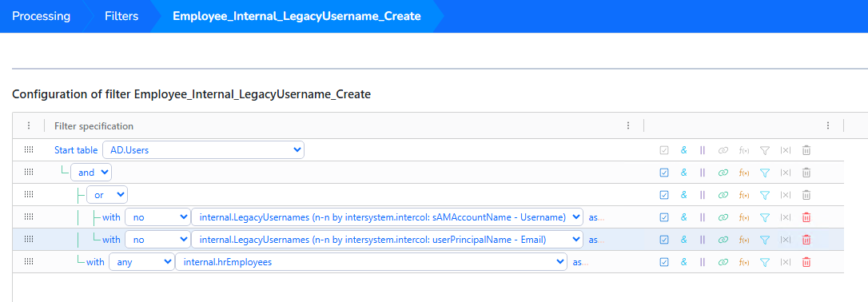Open the AD.Users start table dropdown
868x302 pixels.
203,150
